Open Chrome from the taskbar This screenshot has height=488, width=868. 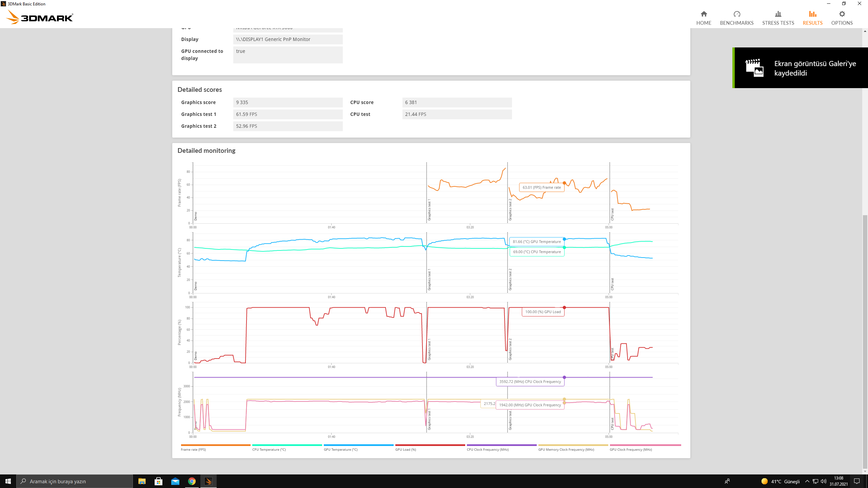coord(192,481)
